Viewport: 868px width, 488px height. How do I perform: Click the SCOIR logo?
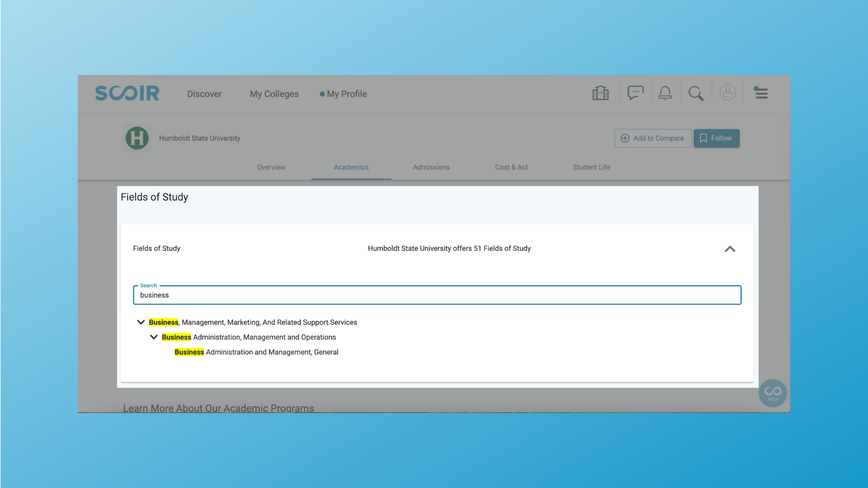[x=127, y=93]
